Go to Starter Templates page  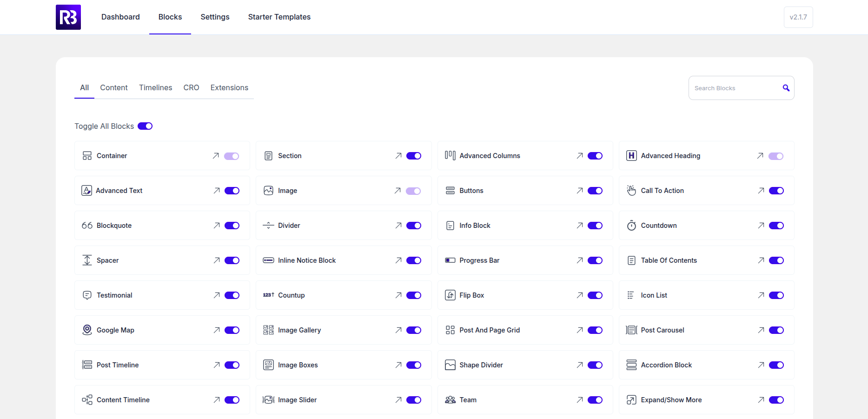[279, 17]
